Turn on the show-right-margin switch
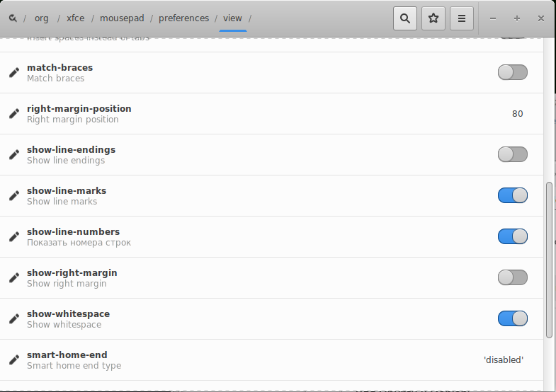This screenshot has height=392, width=556. coord(512,277)
